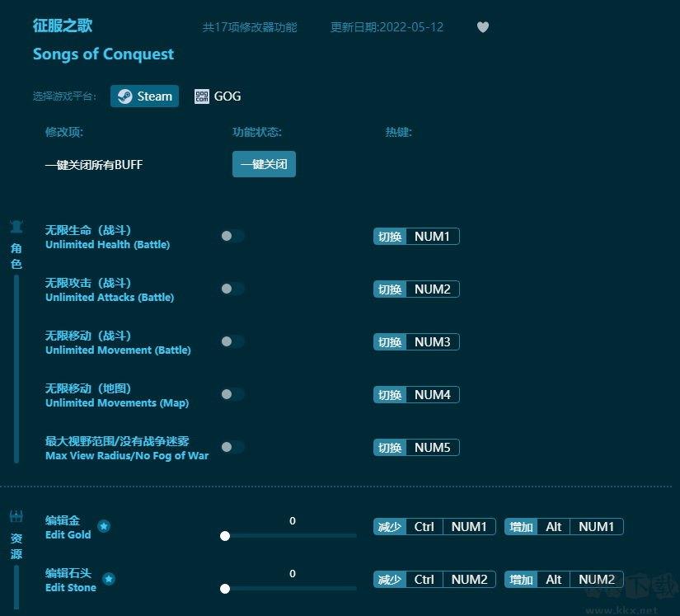Screen dimensions: 680x616
Task: Click 切换 label for Max View Radius
Action: pos(390,448)
